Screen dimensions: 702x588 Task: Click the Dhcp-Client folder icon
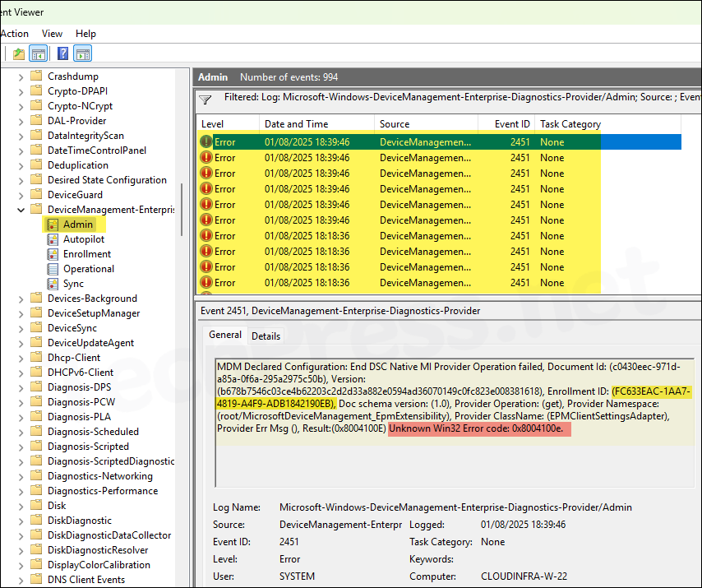[x=36, y=357]
